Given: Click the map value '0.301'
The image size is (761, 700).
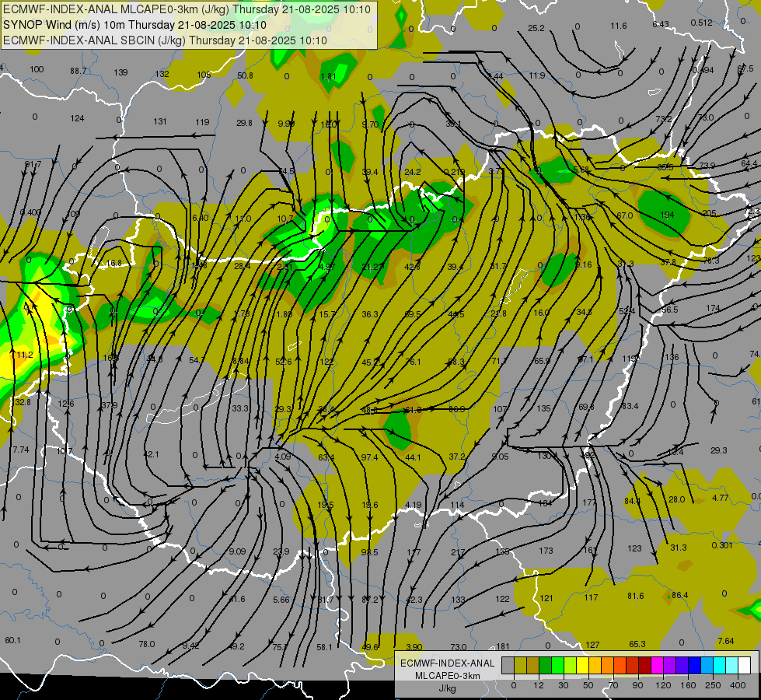Looking at the screenshot, I should tap(722, 545).
